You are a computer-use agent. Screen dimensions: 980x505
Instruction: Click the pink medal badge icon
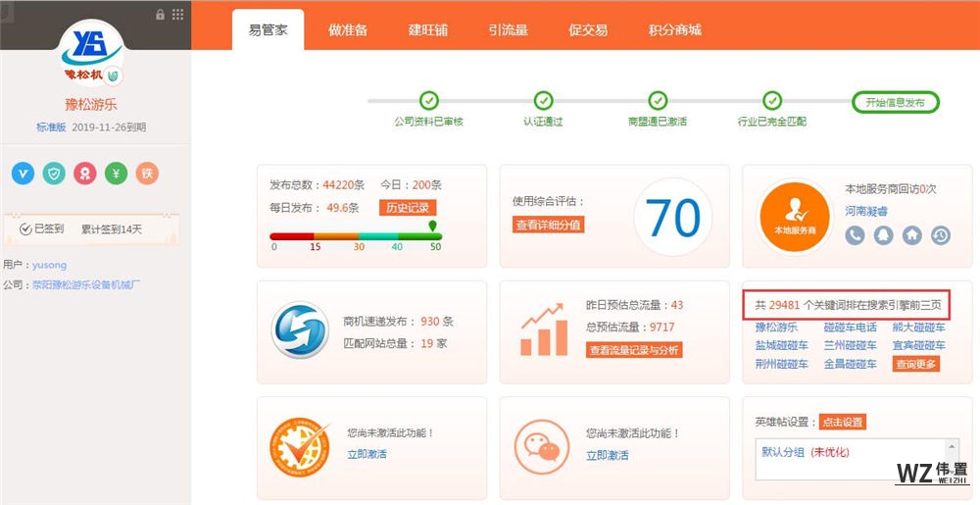[x=85, y=174]
